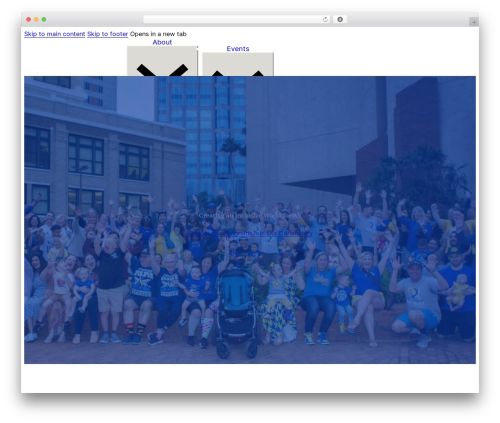Screen dimensions: 500x423
Task: Open the About menu link
Action: 162,42
